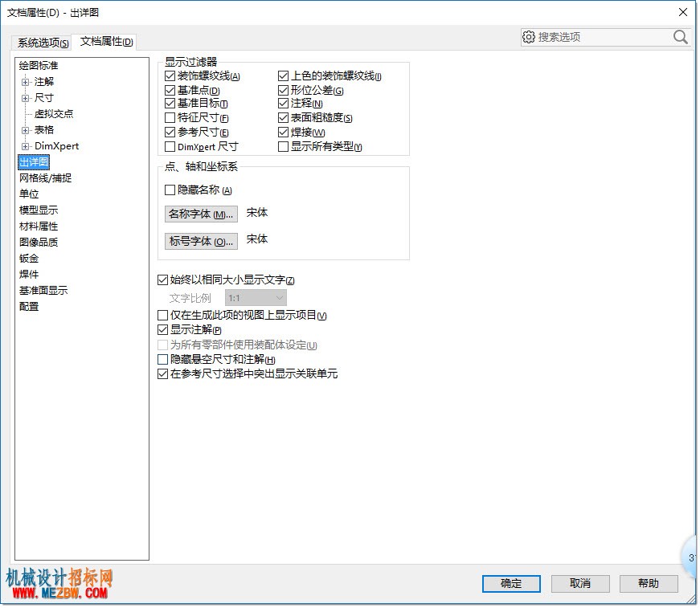Open 帮助 button
Image resolution: width=700 pixels, height=608 pixels.
point(650,585)
